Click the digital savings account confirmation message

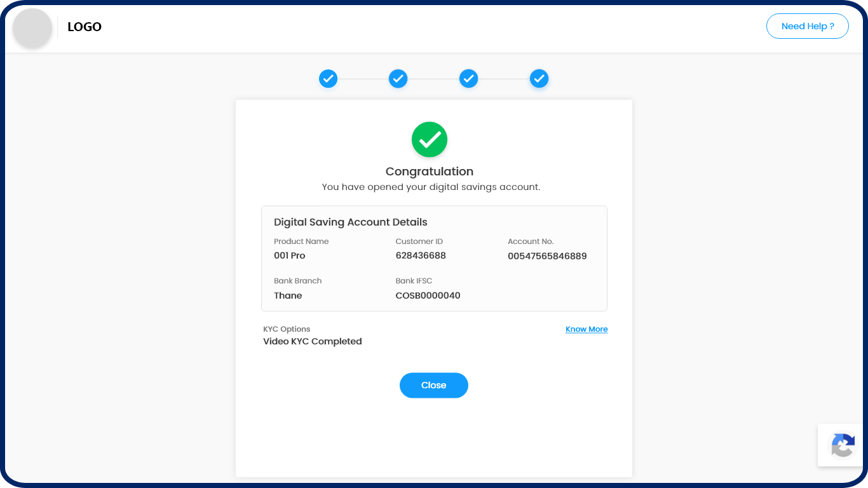pos(431,187)
